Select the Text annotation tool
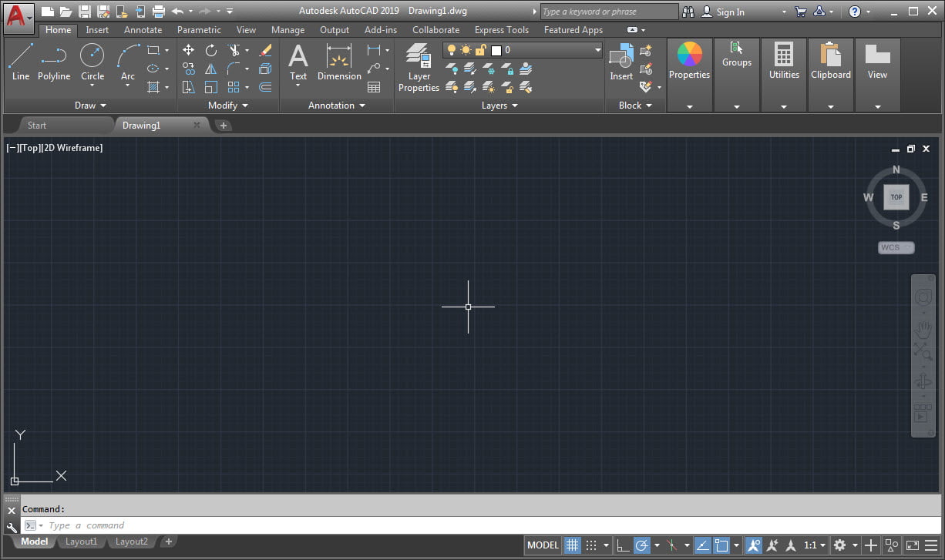945x560 pixels. (298, 62)
